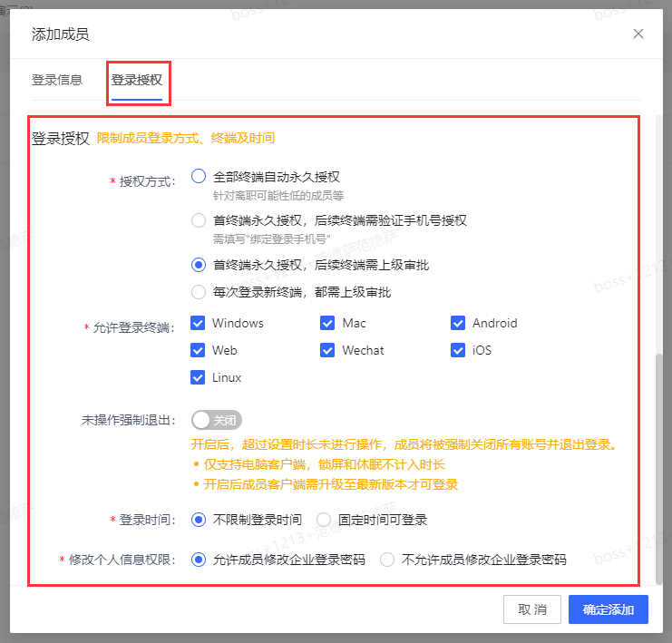Confirm with the 确定添加 button
Image resolution: width=672 pixels, height=643 pixels.
click(609, 609)
